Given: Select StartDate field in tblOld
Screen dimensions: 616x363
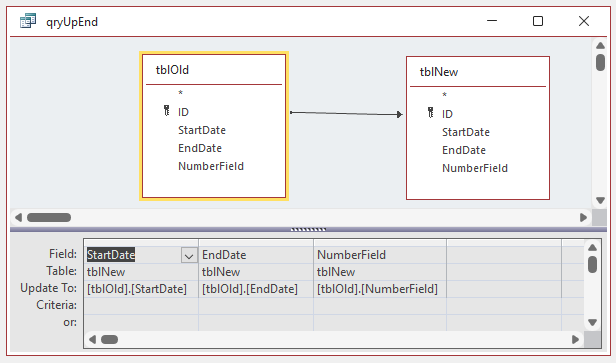Looking at the screenshot, I should (x=202, y=130).
